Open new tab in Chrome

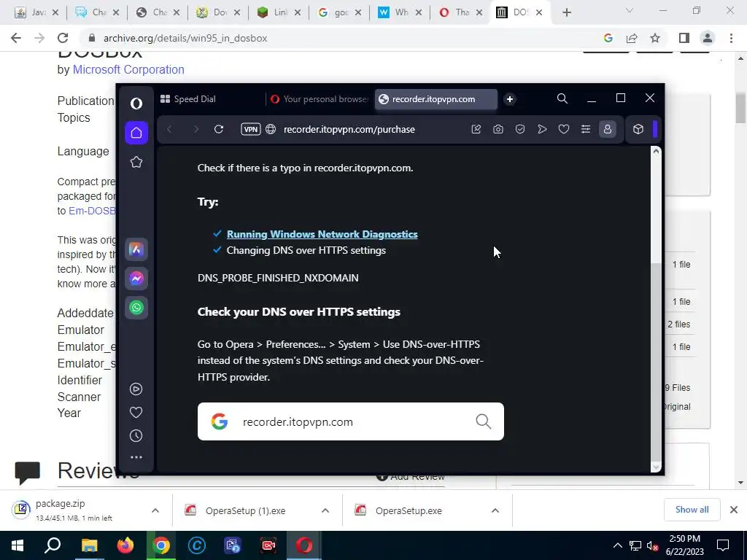[566, 12]
